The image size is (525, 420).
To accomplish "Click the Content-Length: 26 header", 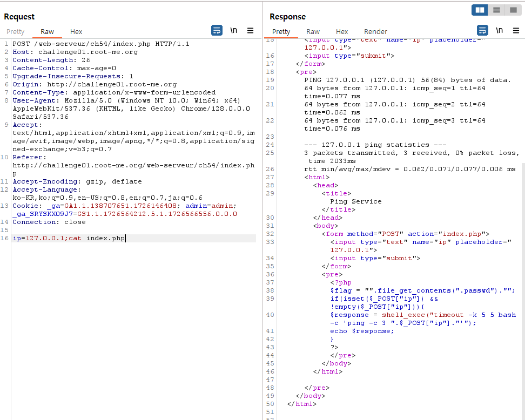I will tap(51, 60).
